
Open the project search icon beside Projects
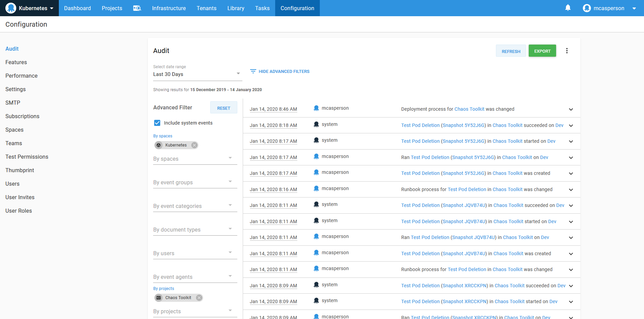pos(137,8)
